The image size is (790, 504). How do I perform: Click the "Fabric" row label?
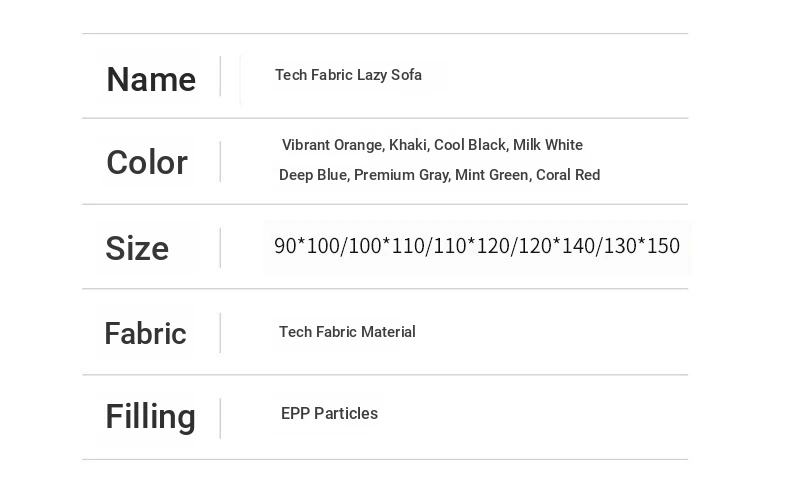pos(145,333)
